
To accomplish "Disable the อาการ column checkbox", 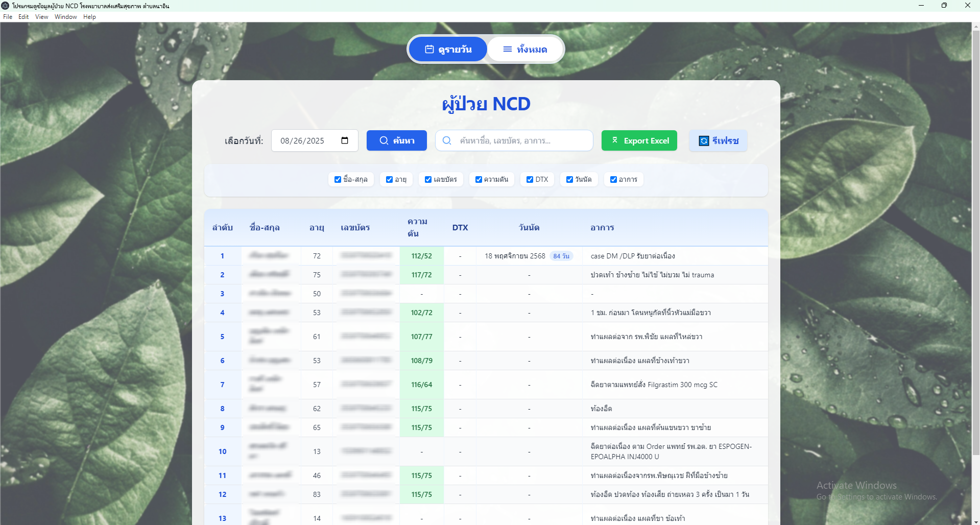I will (613, 180).
